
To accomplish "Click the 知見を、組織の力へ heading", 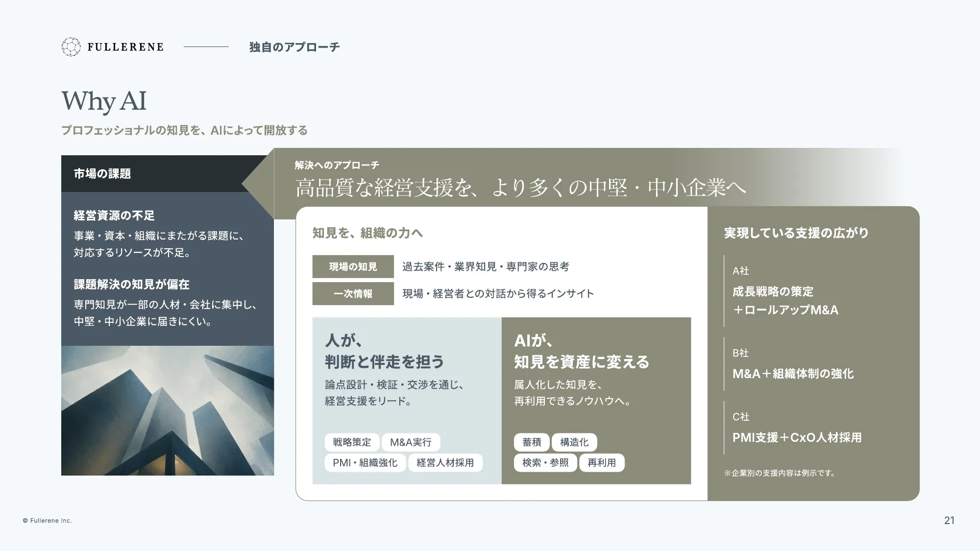I will [367, 233].
